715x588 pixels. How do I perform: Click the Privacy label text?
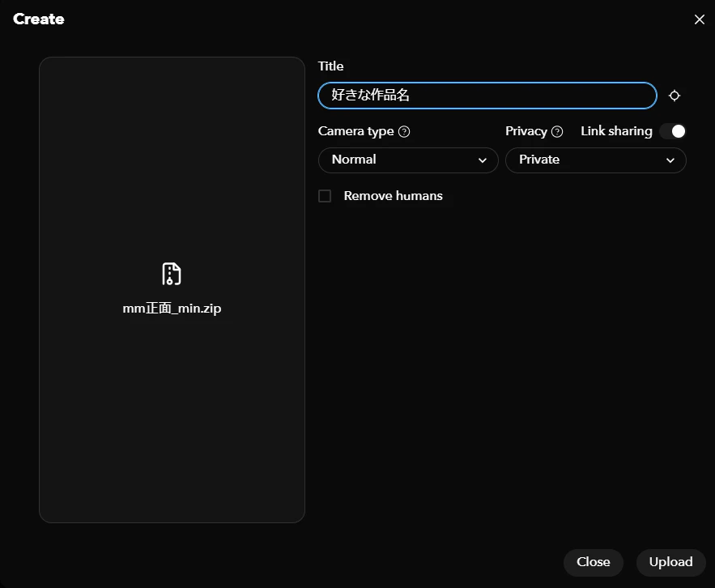(526, 132)
